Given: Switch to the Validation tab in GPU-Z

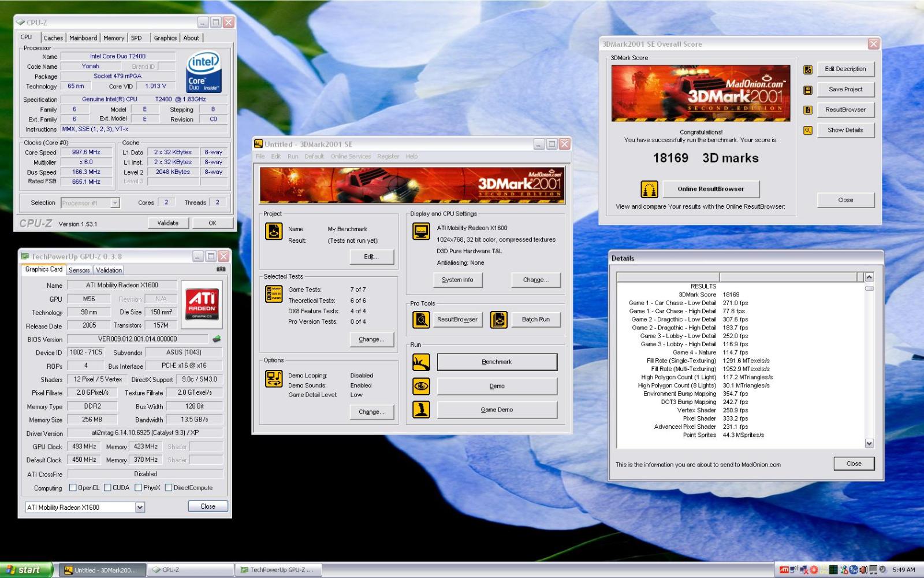Looking at the screenshot, I should [109, 270].
